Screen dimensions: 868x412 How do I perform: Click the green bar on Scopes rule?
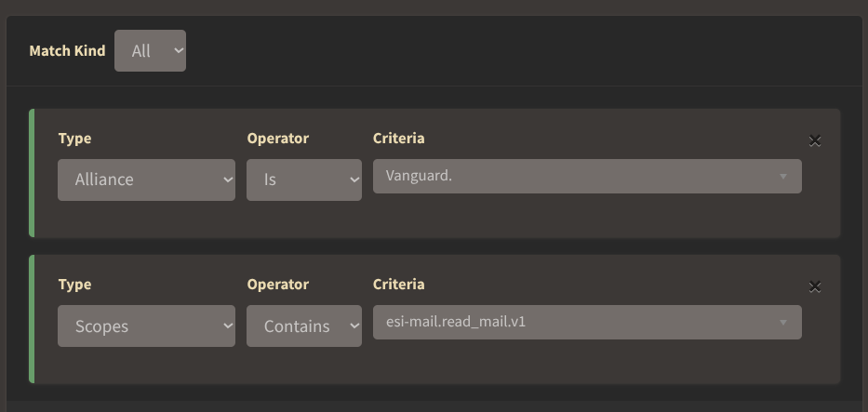coord(32,319)
